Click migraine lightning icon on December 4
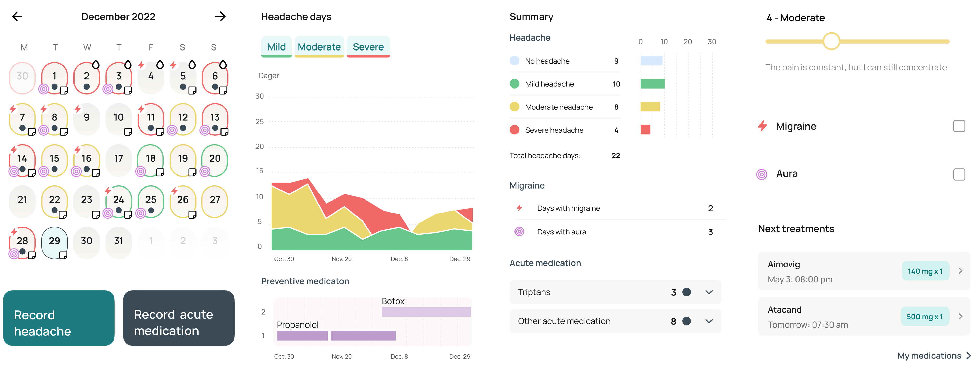The height and width of the screenshot is (375, 980). click(x=142, y=65)
